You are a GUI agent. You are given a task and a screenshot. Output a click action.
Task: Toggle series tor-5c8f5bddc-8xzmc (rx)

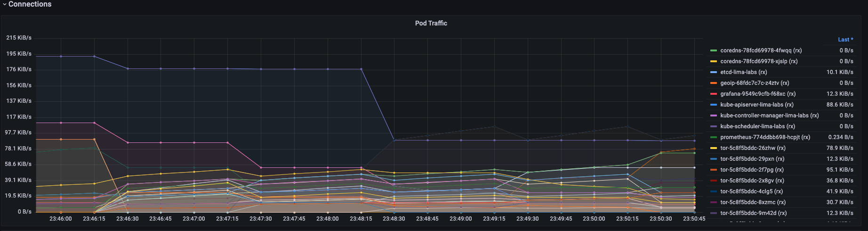753,202
